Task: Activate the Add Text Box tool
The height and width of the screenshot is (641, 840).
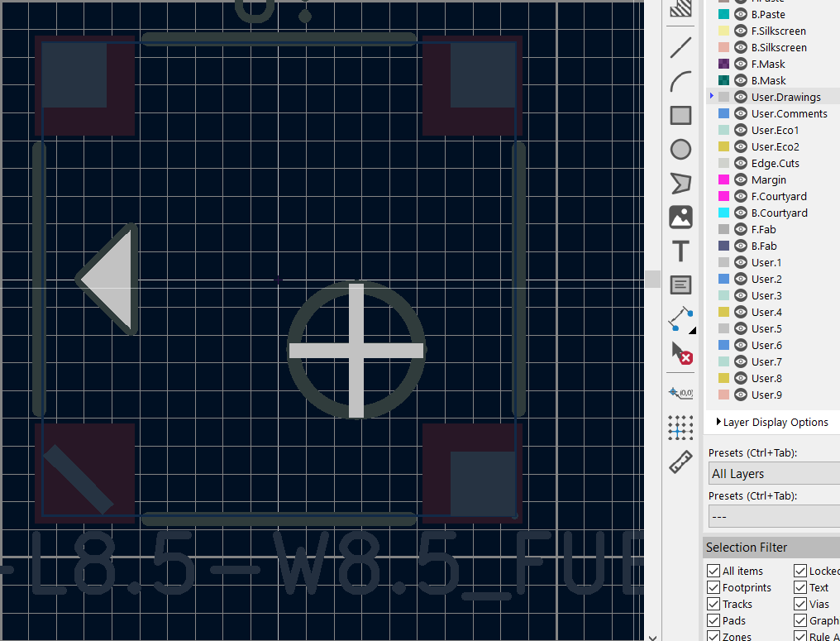Action: click(680, 285)
